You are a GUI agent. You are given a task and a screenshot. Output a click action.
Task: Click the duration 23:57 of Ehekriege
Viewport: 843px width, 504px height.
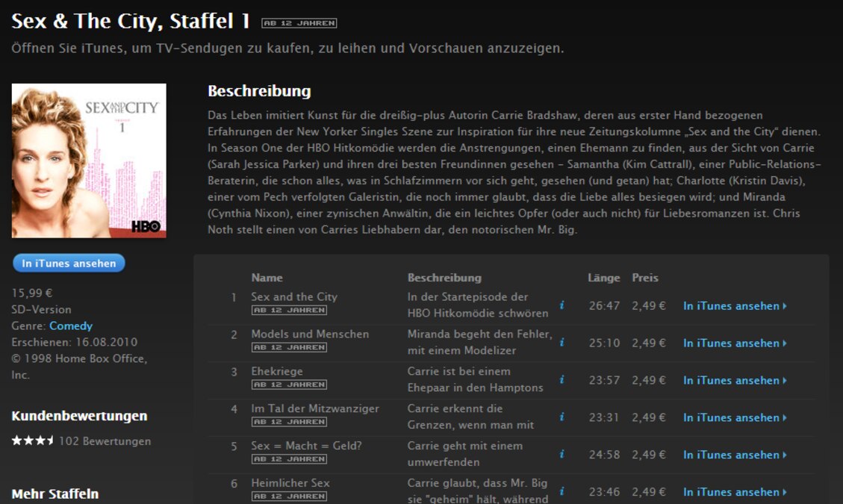click(x=604, y=380)
